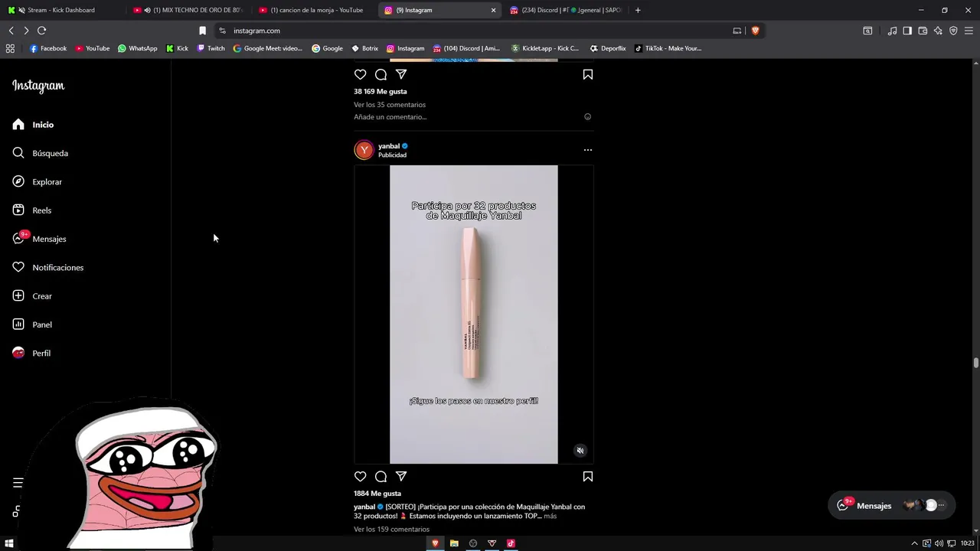Click Crear to make a new post
The width and height of the screenshot is (980, 551).
[x=32, y=296]
